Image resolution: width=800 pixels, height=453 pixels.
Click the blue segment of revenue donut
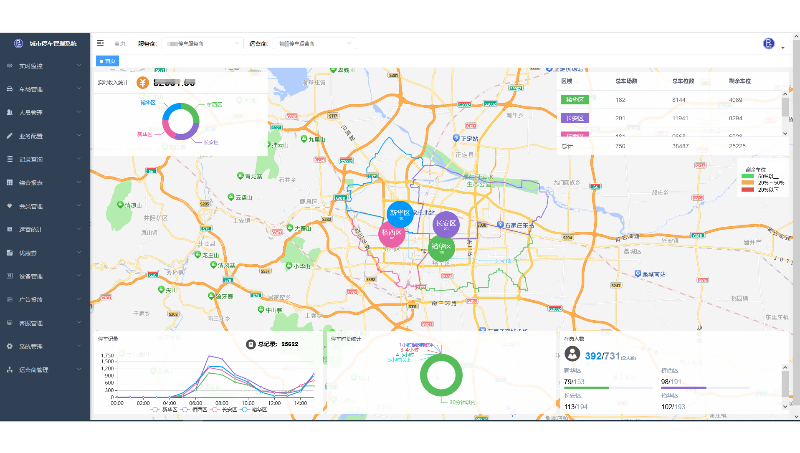[x=170, y=111]
